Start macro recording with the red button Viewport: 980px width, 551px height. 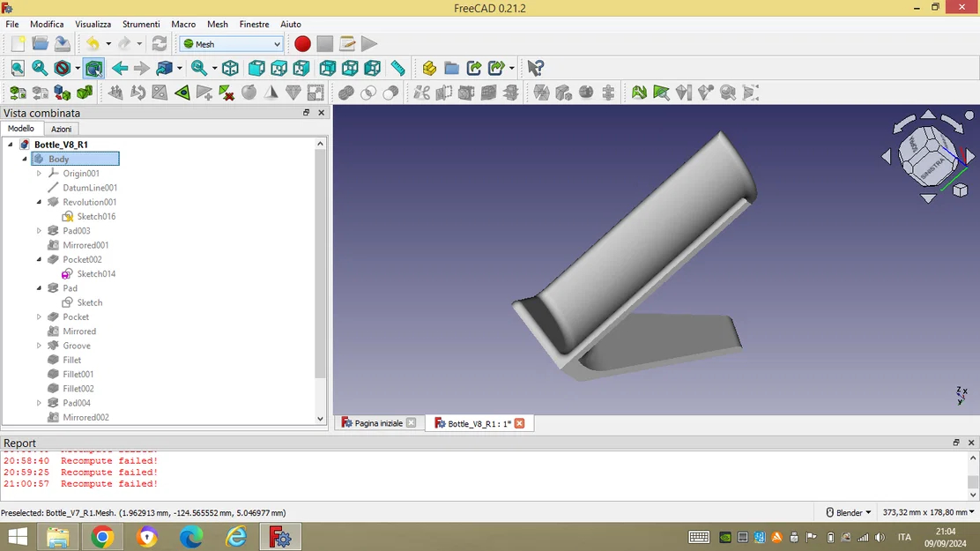pyautogui.click(x=302, y=44)
